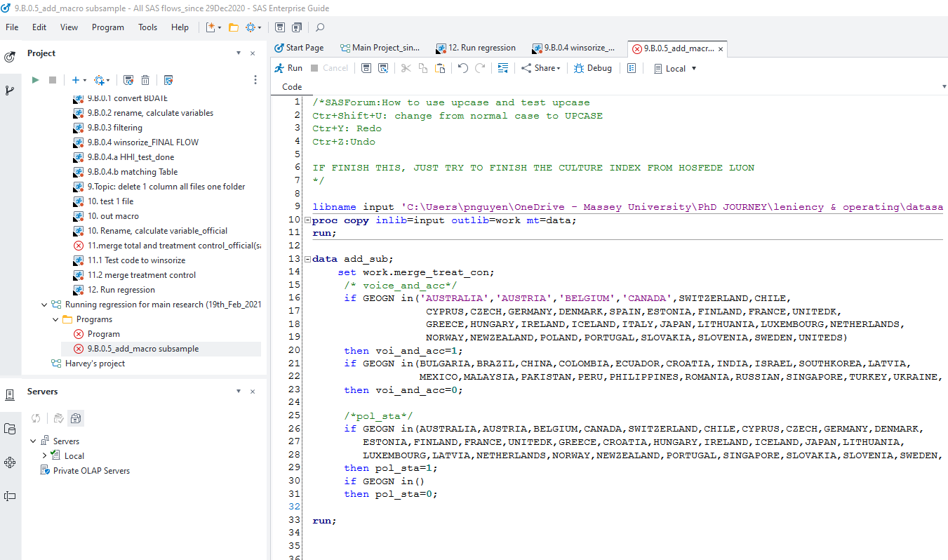Open the Share dropdown
Image resolution: width=948 pixels, height=560 pixels.
[x=540, y=68]
